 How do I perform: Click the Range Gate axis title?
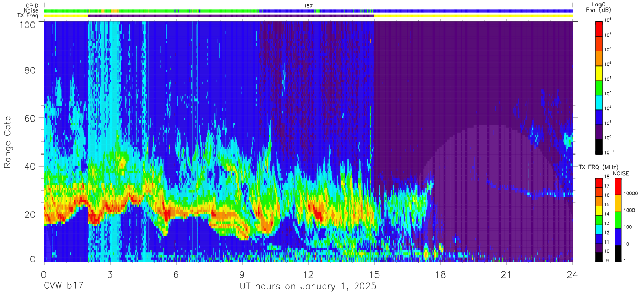pos(8,141)
